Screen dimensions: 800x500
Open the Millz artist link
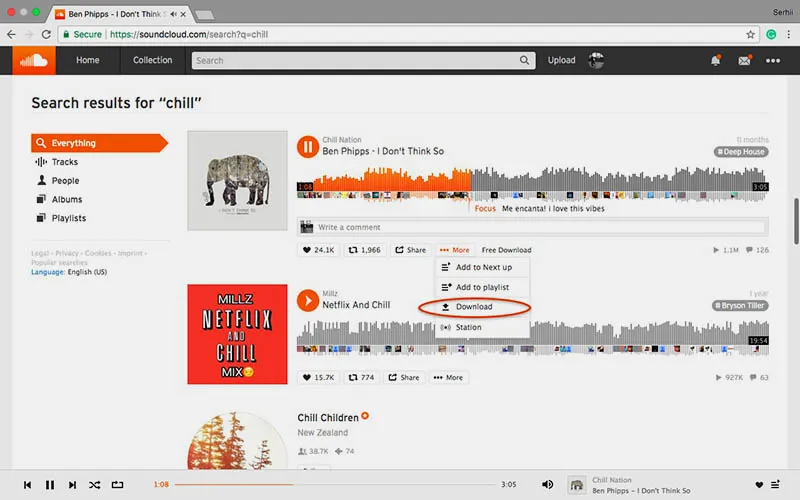pyautogui.click(x=330, y=293)
